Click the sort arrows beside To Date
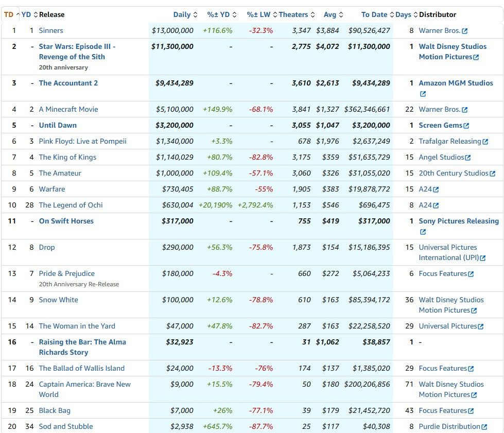 click(x=391, y=15)
